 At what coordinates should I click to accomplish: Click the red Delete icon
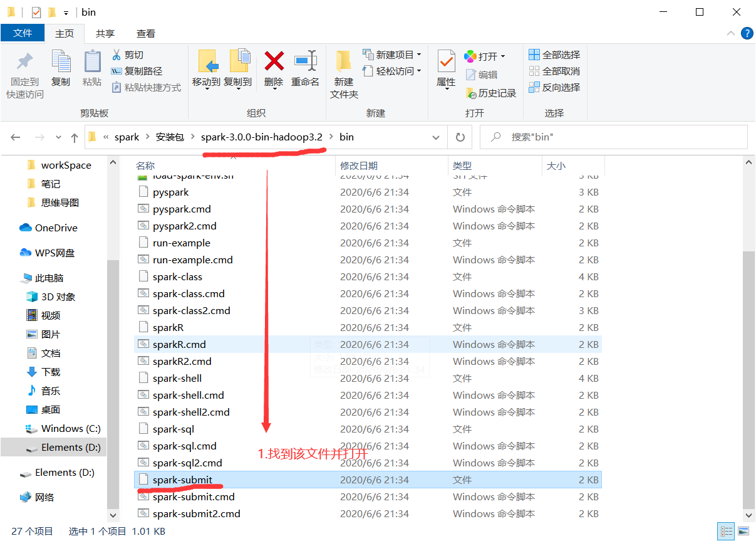pyautogui.click(x=274, y=61)
